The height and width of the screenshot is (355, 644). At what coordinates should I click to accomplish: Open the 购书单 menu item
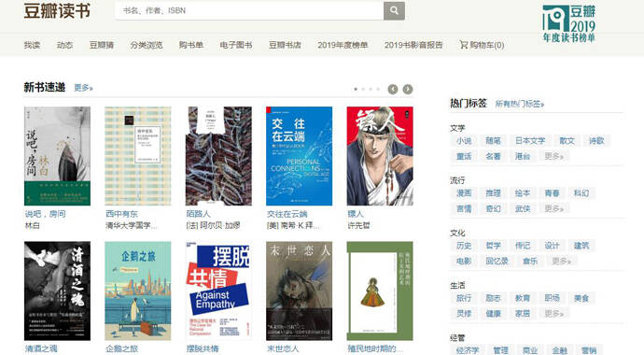point(191,45)
